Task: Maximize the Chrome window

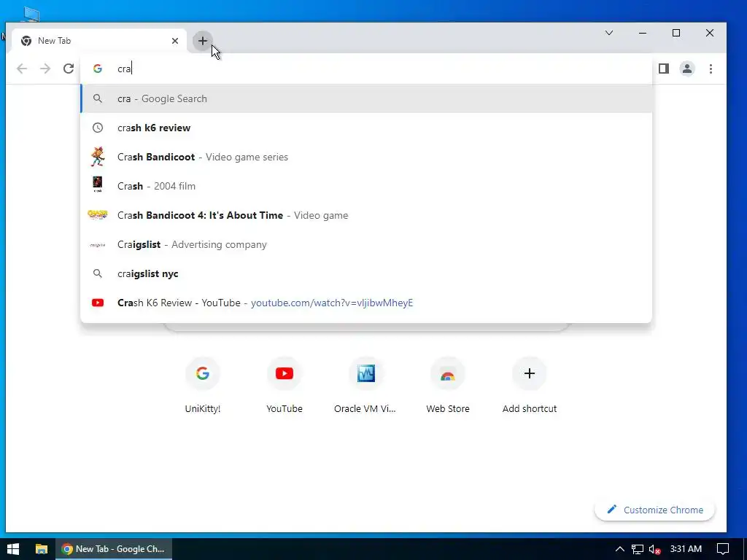Action: coord(676,33)
